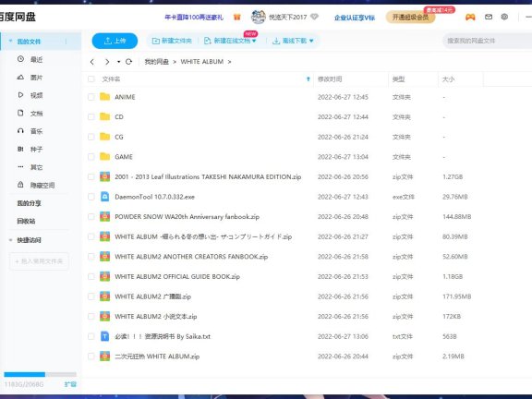The image size is (532, 399).
Task: Open the settings gear icon
Action: [504, 17]
